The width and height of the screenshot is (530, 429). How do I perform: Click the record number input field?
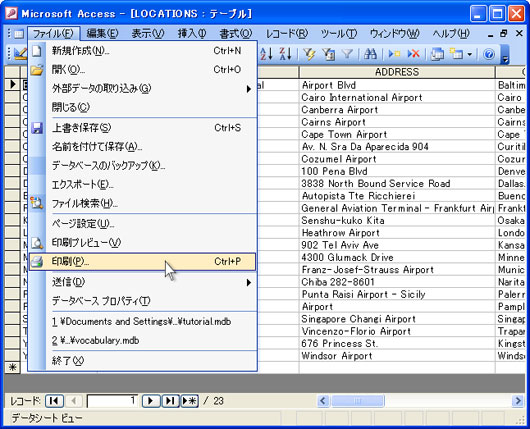pos(112,401)
